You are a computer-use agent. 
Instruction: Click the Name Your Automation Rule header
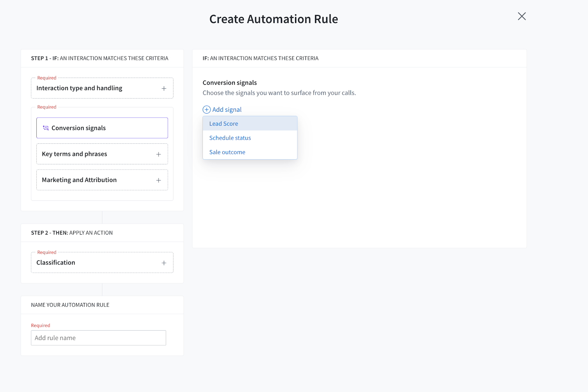pyautogui.click(x=70, y=305)
